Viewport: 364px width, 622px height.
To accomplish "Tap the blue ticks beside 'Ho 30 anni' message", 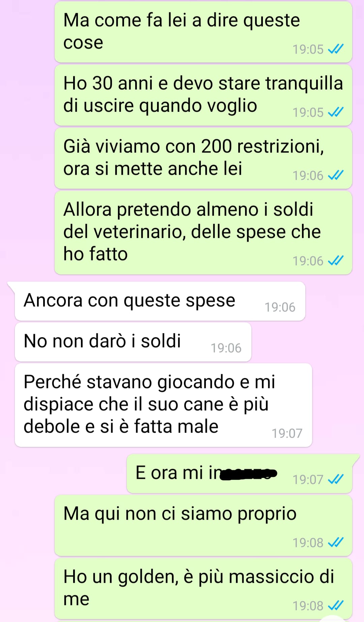I will point(336,112).
